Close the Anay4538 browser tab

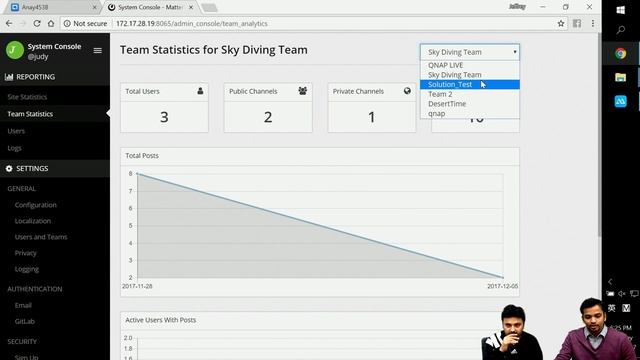point(94,7)
